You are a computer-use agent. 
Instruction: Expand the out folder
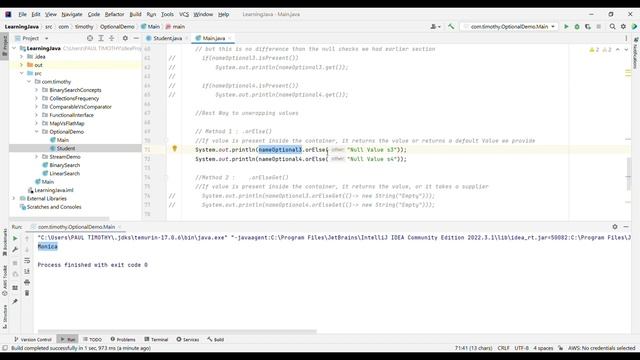[x=22, y=65]
